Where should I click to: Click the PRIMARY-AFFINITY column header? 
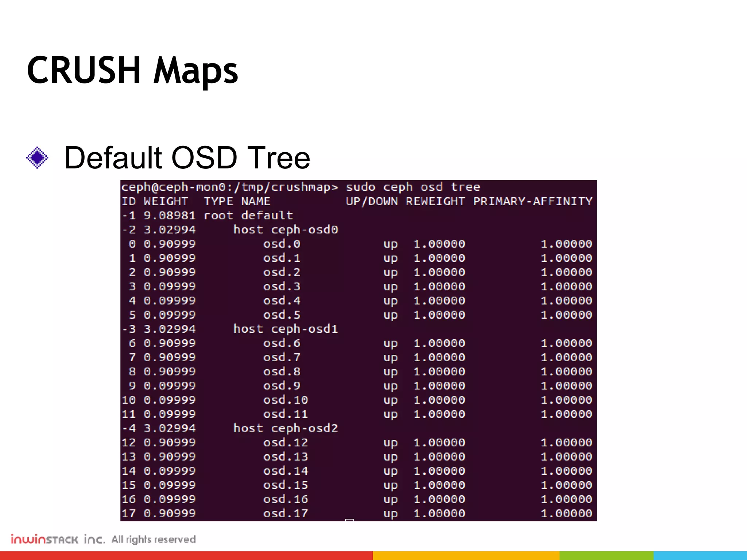[533, 201]
